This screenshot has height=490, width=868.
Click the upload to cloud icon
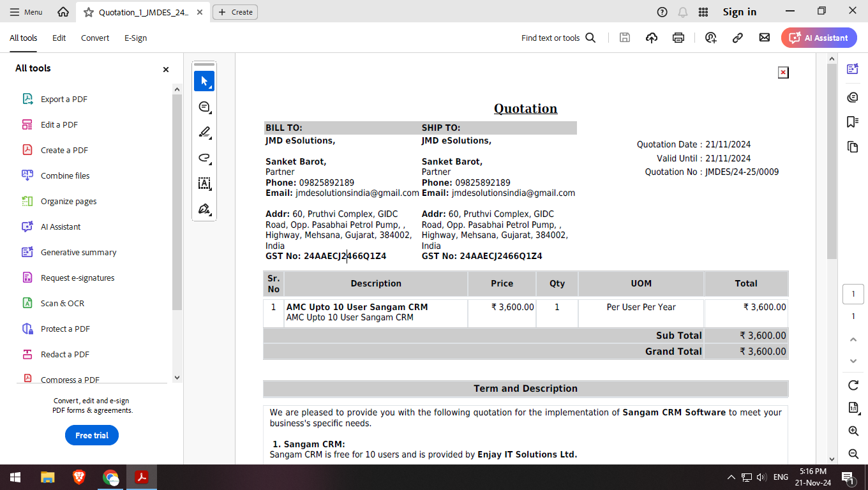click(652, 38)
